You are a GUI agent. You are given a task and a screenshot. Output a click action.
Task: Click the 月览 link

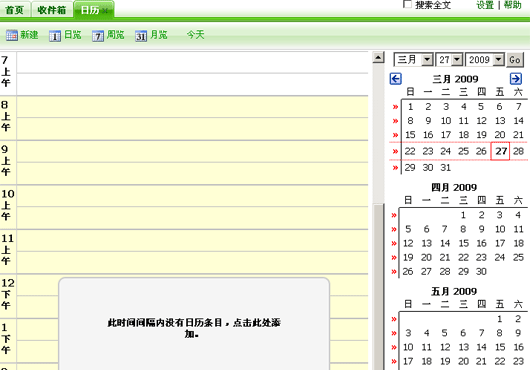159,35
